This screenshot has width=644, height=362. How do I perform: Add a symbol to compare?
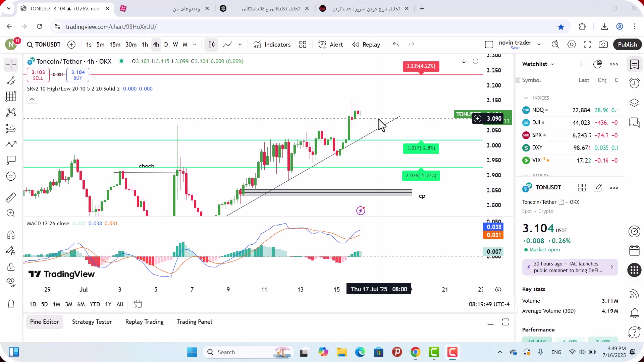71,45
